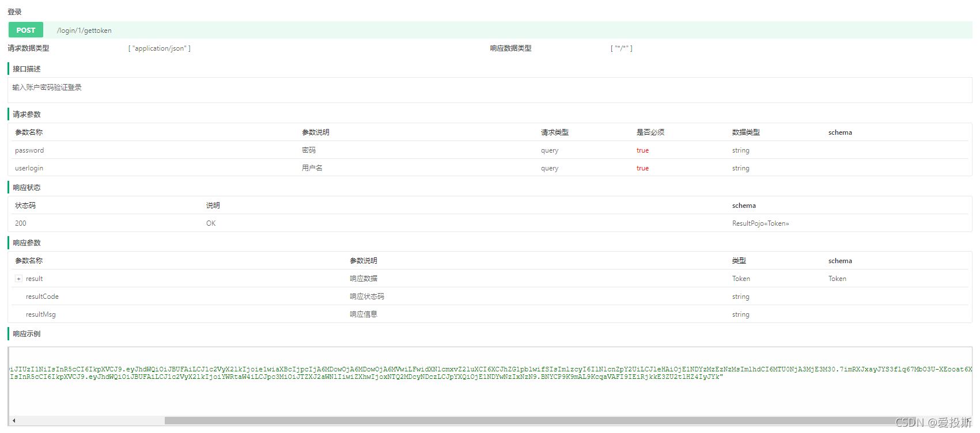Click the 数据类型 column header

coord(746,132)
